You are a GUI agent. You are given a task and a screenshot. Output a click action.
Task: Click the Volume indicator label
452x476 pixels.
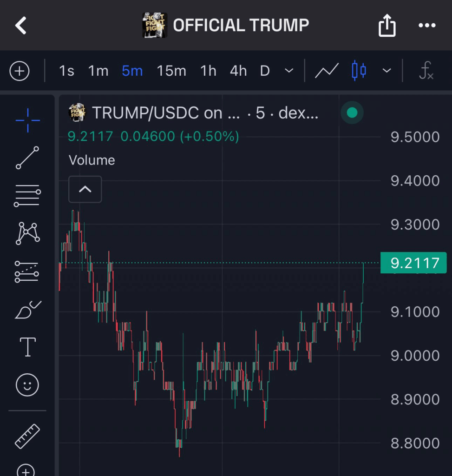click(92, 160)
